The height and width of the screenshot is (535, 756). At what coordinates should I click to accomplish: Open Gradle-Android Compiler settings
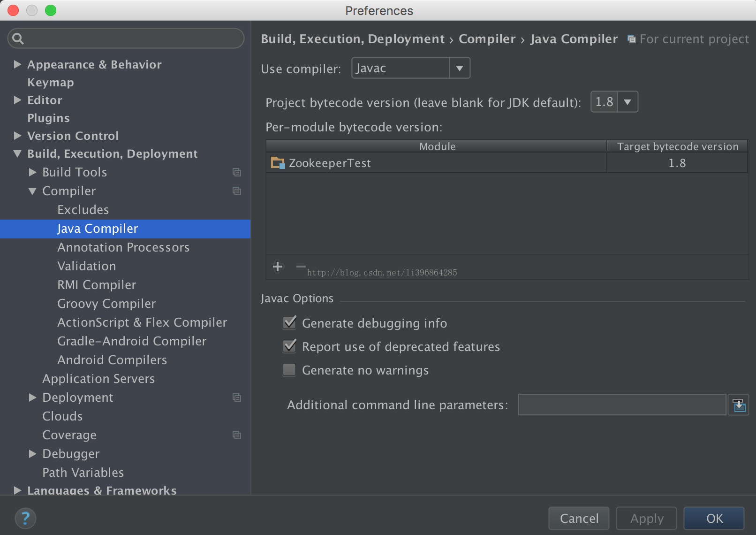tap(132, 341)
